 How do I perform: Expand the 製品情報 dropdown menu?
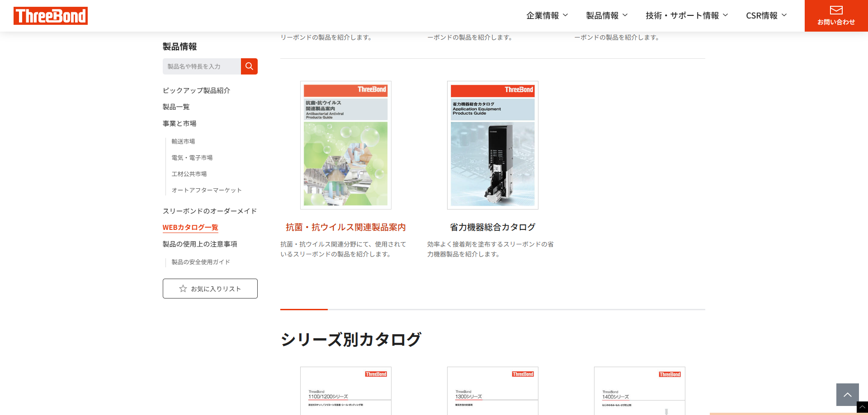tap(607, 16)
